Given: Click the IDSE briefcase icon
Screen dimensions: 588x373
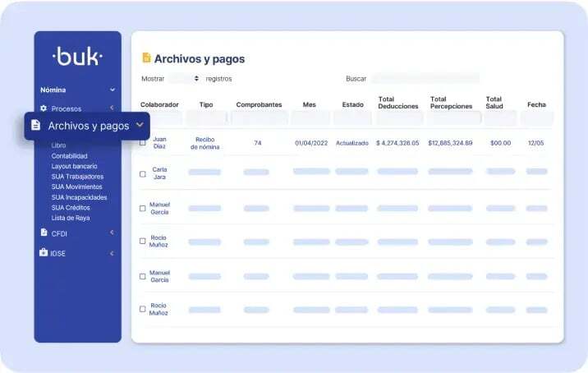Looking at the screenshot, I should (x=44, y=253).
